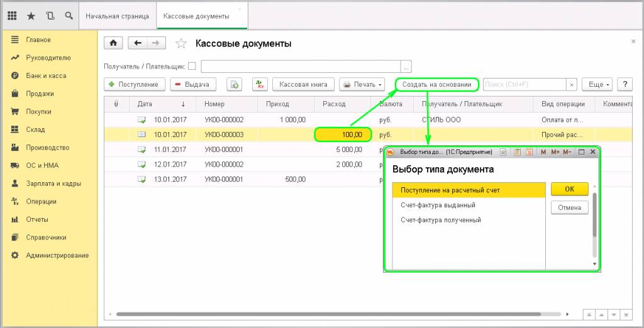Screen dimensions: 644x328
Task: Expand the Еще menu
Action: click(597, 85)
